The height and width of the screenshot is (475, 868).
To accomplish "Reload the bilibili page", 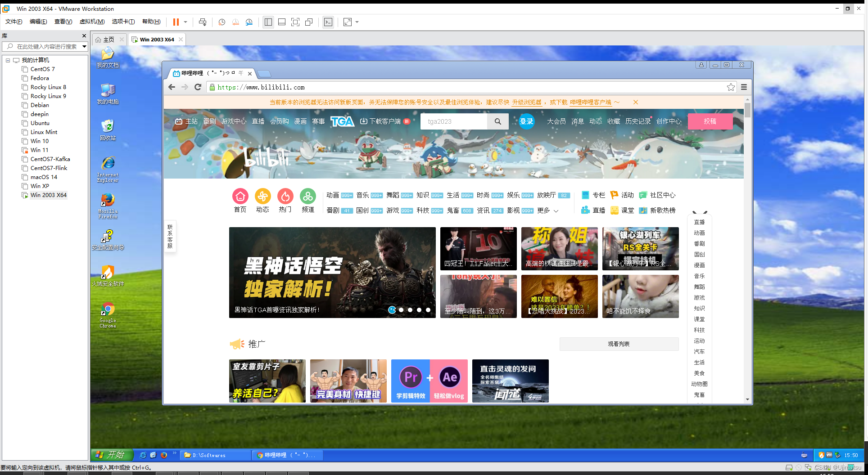I will 198,87.
